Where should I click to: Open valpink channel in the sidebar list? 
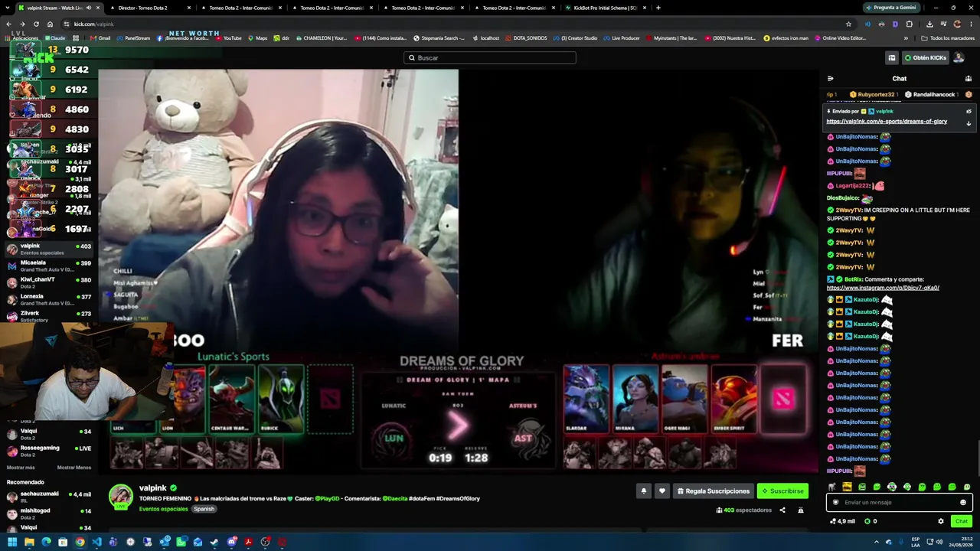pyautogui.click(x=49, y=249)
